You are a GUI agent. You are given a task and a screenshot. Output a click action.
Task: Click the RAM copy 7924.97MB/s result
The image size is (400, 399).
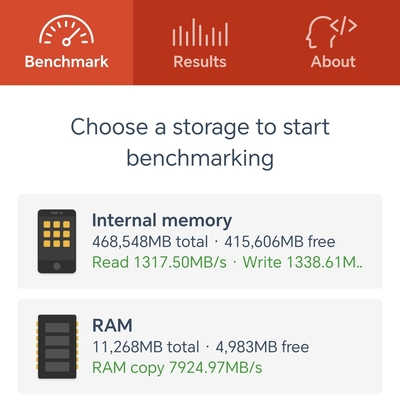tap(177, 368)
